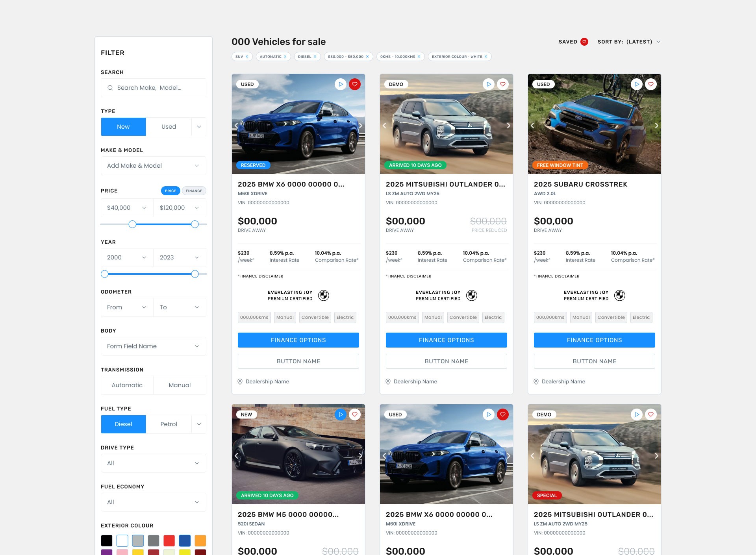Image resolution: width=756 pixels, height=555 pixels.
Task: Remove the 0kms - 10,000kms chip
Action: [419, 57]
